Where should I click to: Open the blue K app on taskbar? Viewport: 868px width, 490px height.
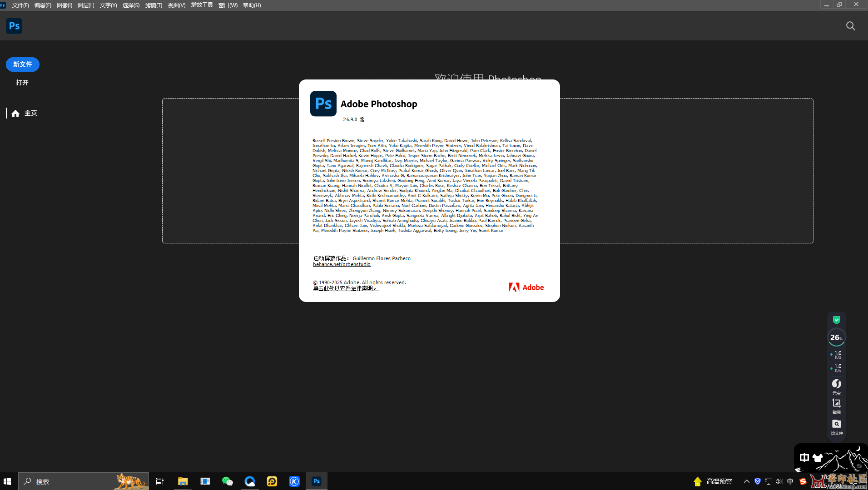[x=294, y=481]
